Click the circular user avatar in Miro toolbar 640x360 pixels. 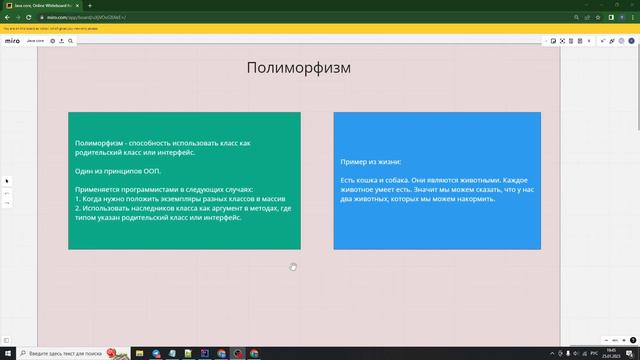pyautogui.click(x=631, y=41)
